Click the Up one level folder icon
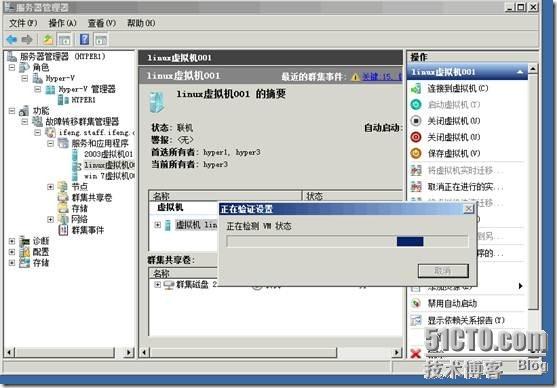557x388 pixels. click(48, 39)
